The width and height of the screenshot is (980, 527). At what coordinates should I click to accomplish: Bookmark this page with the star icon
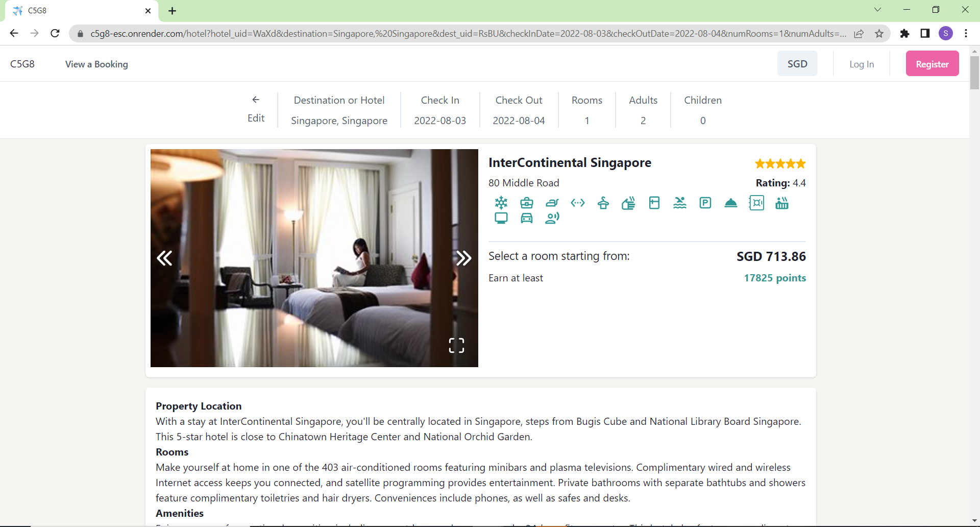pyautogui.click(x=879, y=34)
